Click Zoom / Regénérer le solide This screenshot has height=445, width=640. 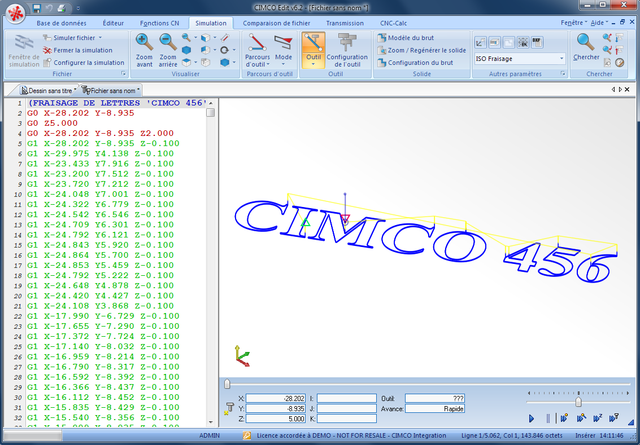pyautogui.click(x=422, y=50)
